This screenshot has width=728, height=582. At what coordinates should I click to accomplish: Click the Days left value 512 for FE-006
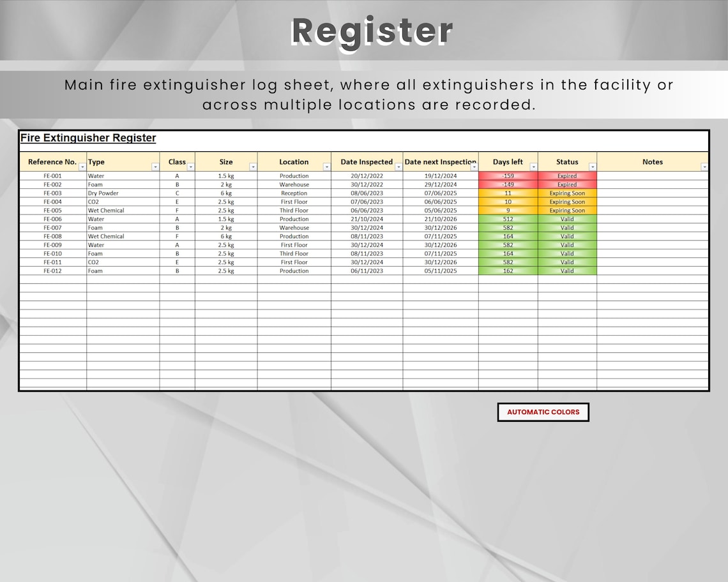pos(508,219)
